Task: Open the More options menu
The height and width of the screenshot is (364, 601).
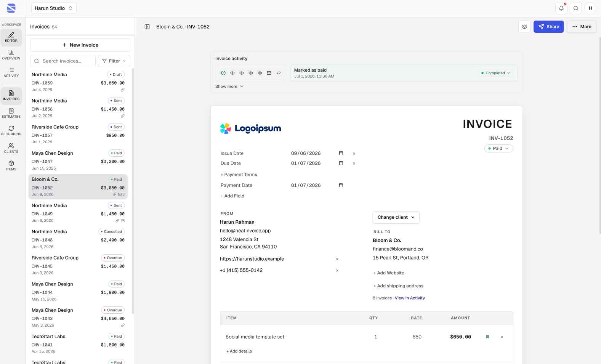Action: [x=582, y=27]
